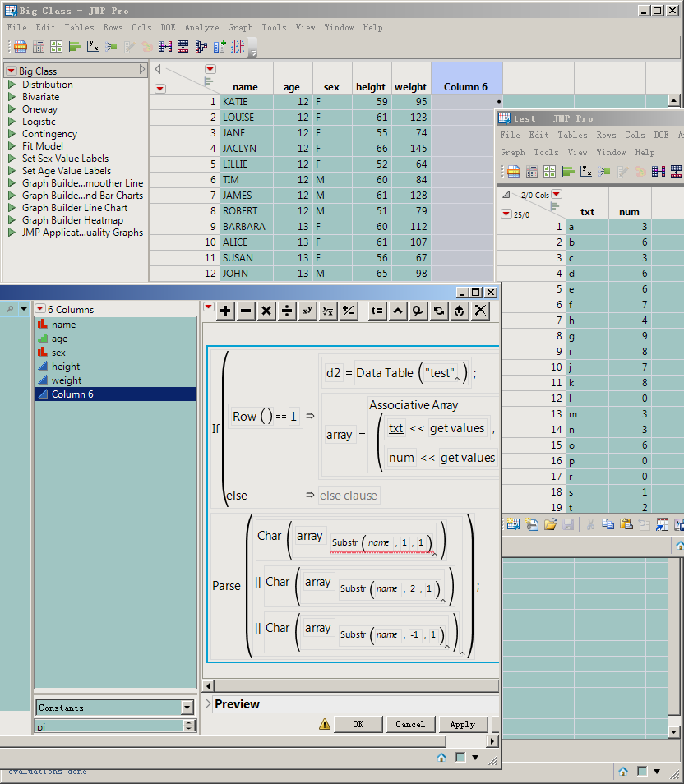
Task: Click the formula editor horizontal scrollbar left arrow
Action: (x=209, y=685)
